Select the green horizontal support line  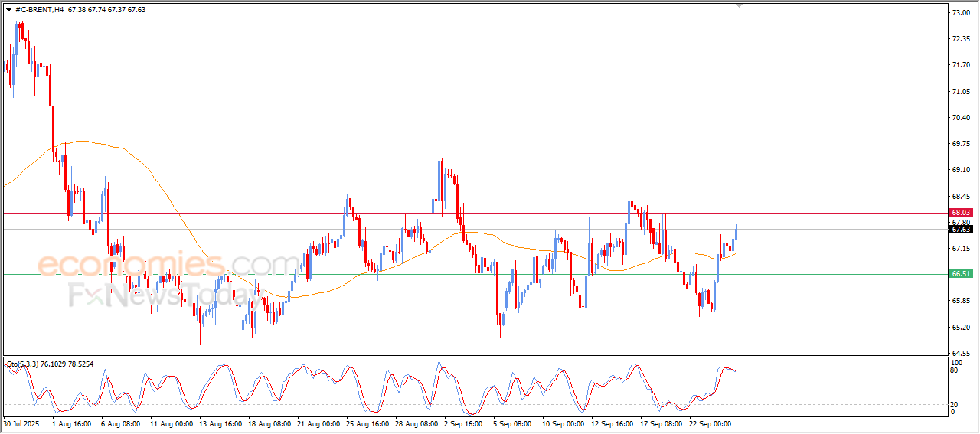coord(475,274)
